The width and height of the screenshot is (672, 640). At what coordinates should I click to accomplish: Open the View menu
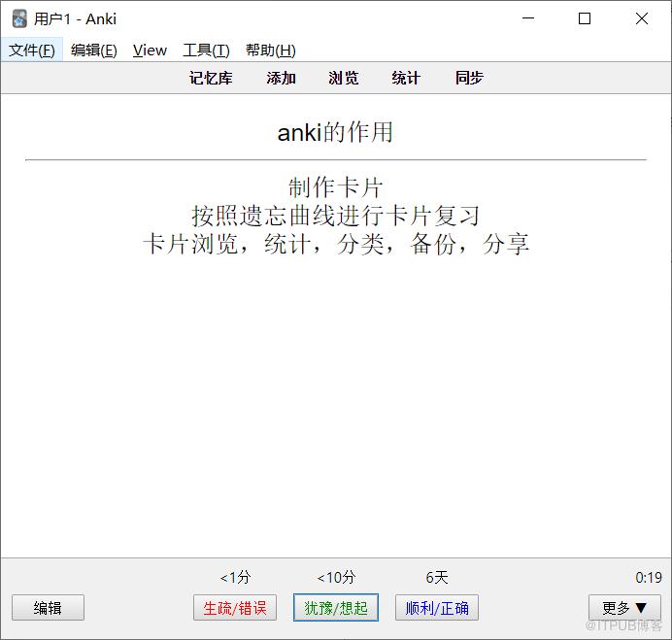[150, 51]
